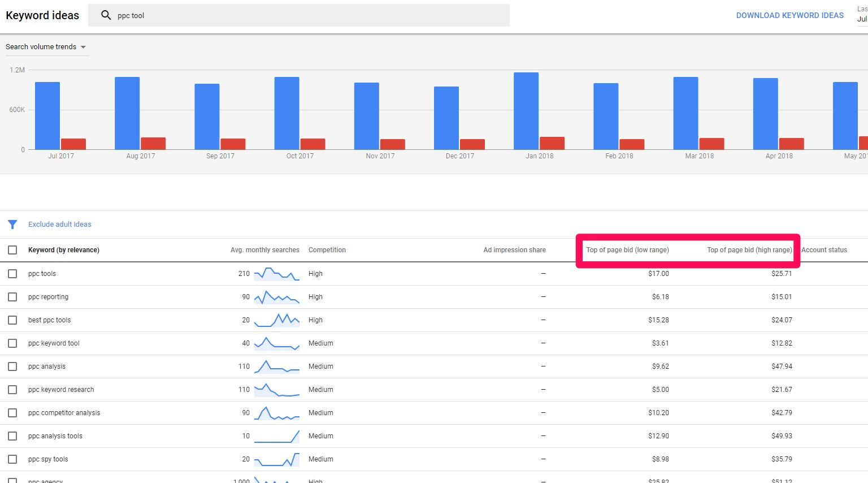Click the sparkline trend graph for ppc tools
868x483 pixels.
[276, 273]
